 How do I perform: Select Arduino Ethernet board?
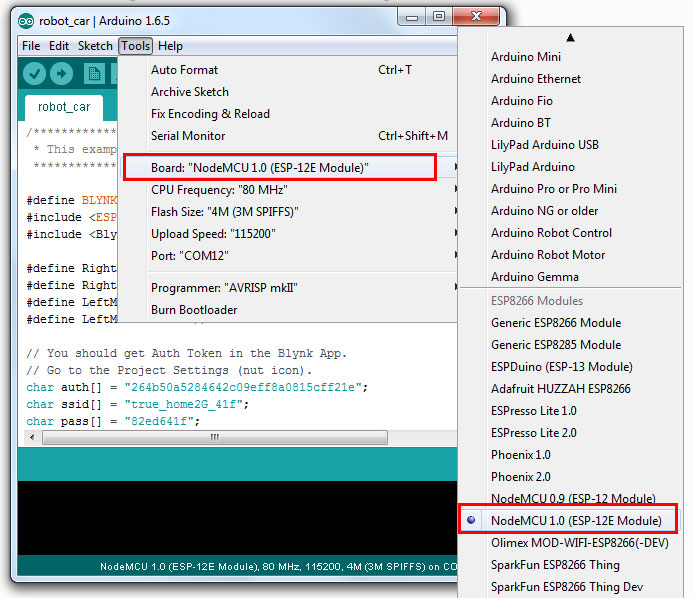coord(570,79)
